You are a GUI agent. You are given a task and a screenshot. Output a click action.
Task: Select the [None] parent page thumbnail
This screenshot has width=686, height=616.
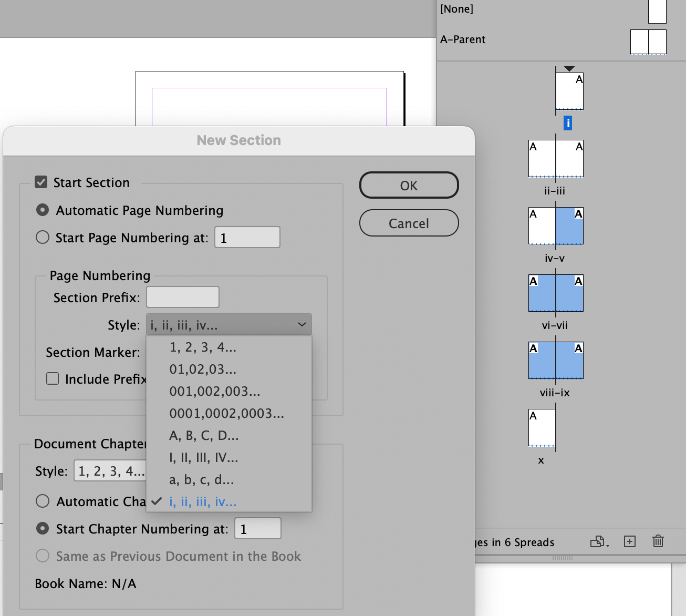[657, 12]
